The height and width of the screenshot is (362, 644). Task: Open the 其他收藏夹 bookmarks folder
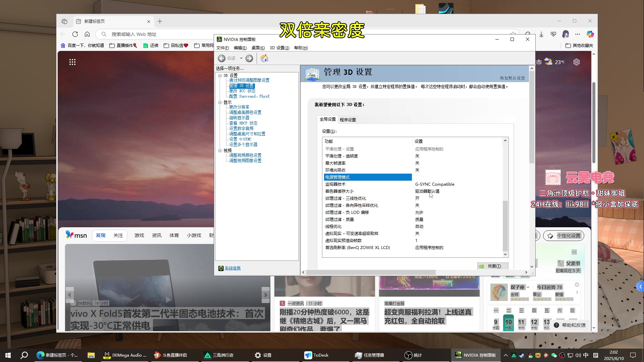point(579,46)
